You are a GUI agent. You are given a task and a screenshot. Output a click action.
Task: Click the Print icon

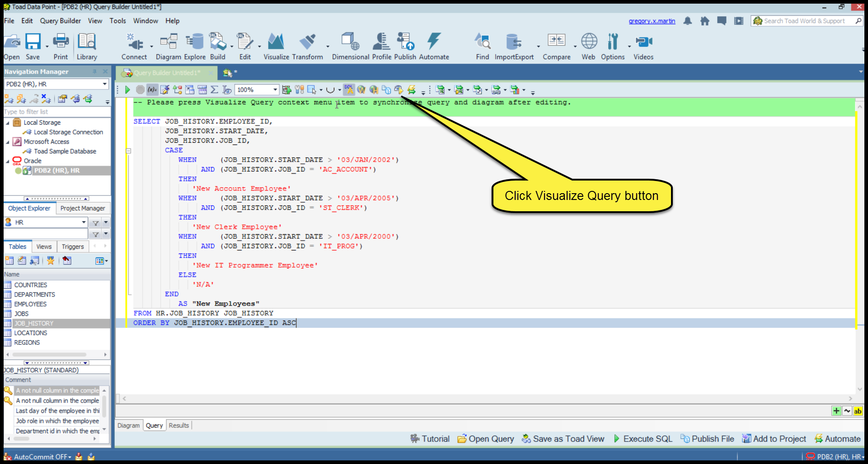coord(61,46)
